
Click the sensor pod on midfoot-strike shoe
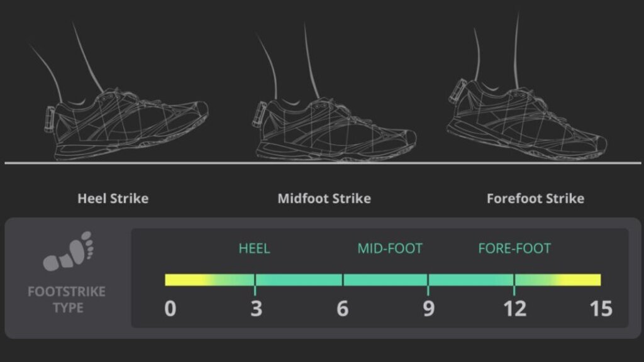coord(259,115)
